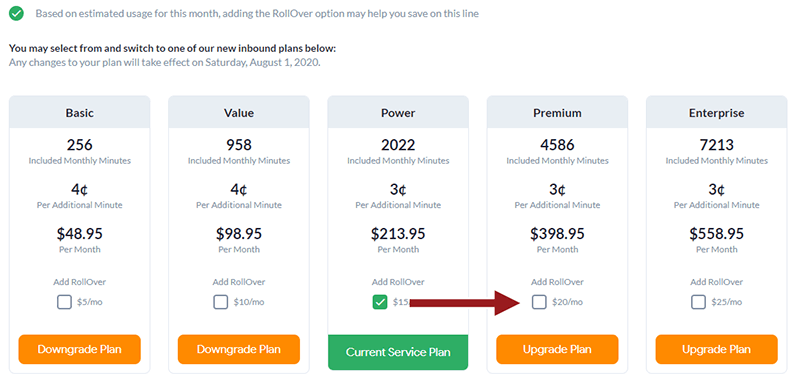Click the red arrow pointing to Premium RollOver

click(x=465, y=303)
